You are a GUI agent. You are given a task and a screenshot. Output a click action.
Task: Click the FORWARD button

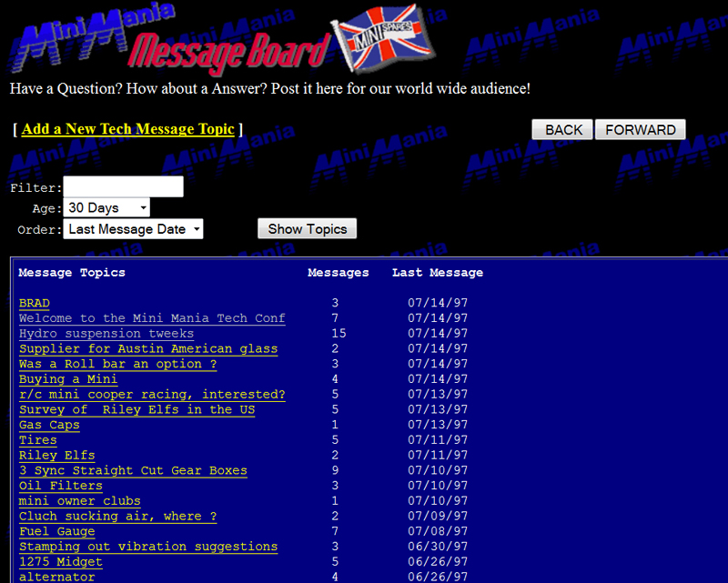click(641, 129)
